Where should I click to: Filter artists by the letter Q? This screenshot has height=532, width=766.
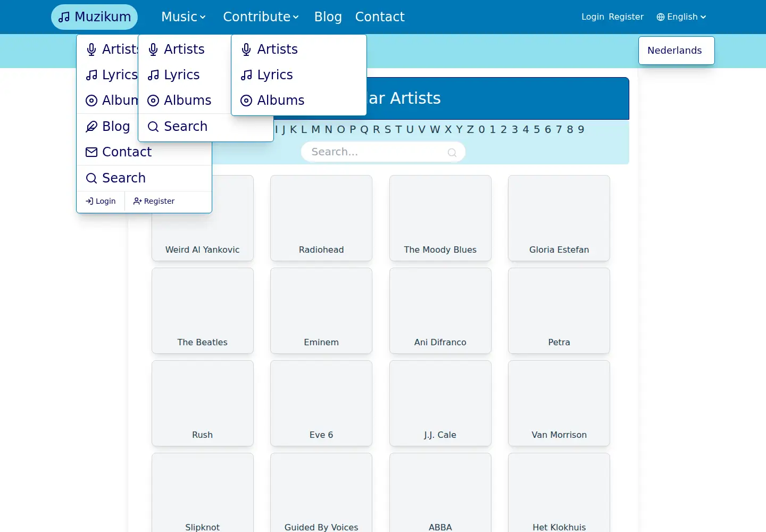click(x=364, y=129)
